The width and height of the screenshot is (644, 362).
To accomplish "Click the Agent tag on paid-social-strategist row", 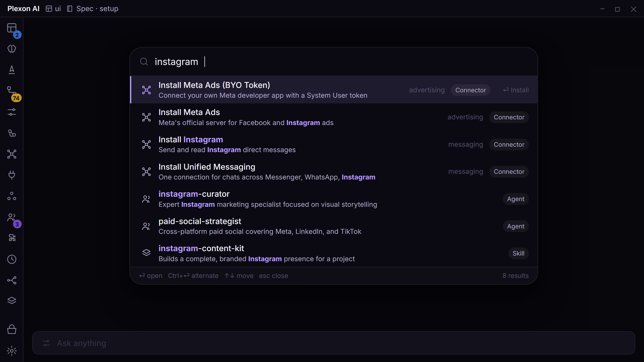I will [x=516, y=226].
